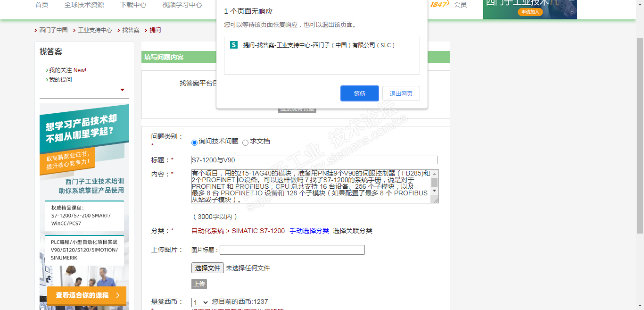Image resolution: width=644 pixels, height=310 pixels.
Task: Select 求文档 radio button
Action: coord(245,142)
